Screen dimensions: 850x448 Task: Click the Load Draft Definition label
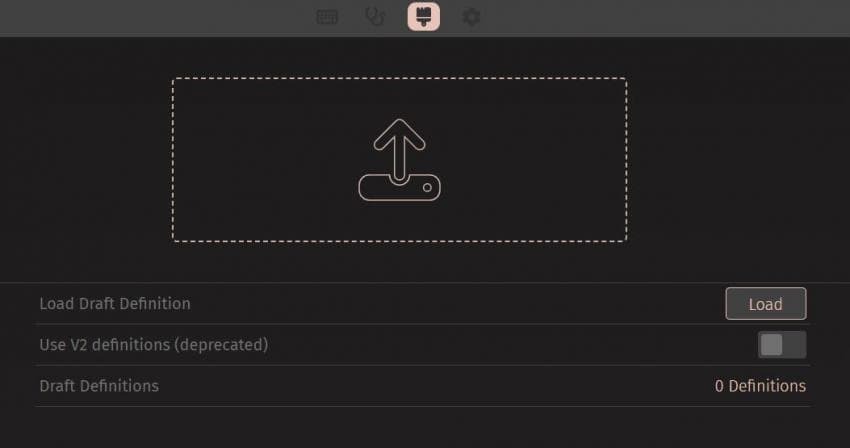[x=115, y=304]
